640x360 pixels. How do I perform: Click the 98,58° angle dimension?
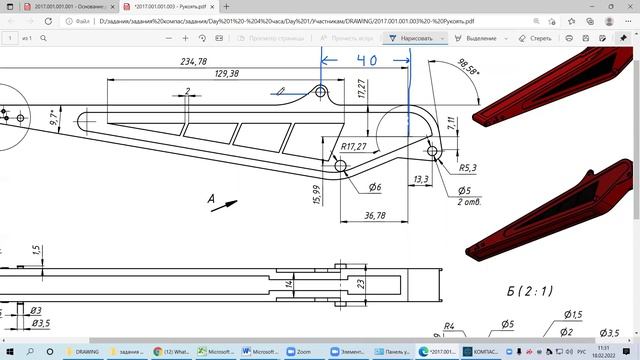[468, 67]
